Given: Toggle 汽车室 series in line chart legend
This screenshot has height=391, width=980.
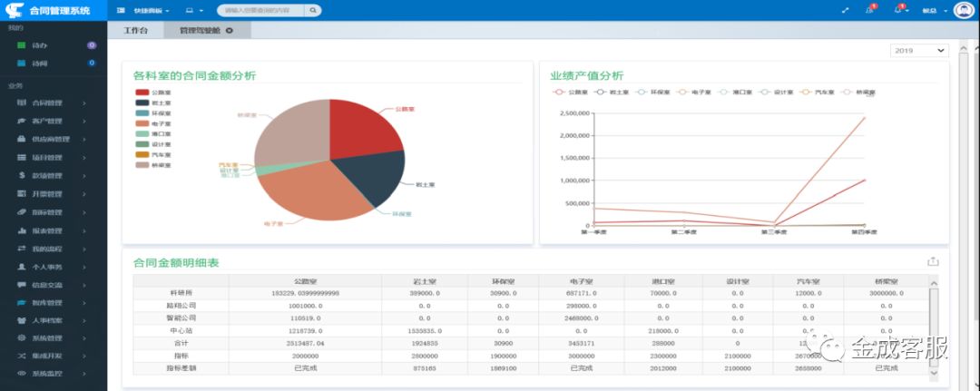Looking at the screenshot, I should coord(817,92).
